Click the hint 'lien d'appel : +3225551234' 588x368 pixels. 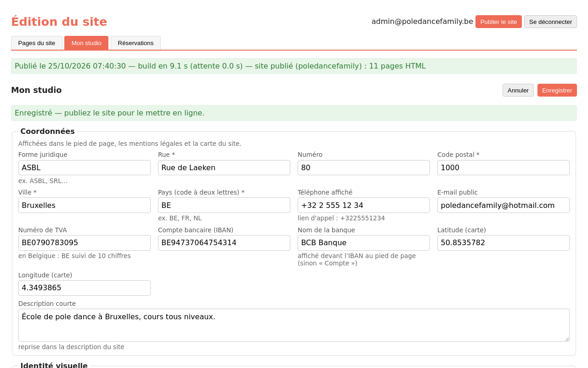point(341,218)
